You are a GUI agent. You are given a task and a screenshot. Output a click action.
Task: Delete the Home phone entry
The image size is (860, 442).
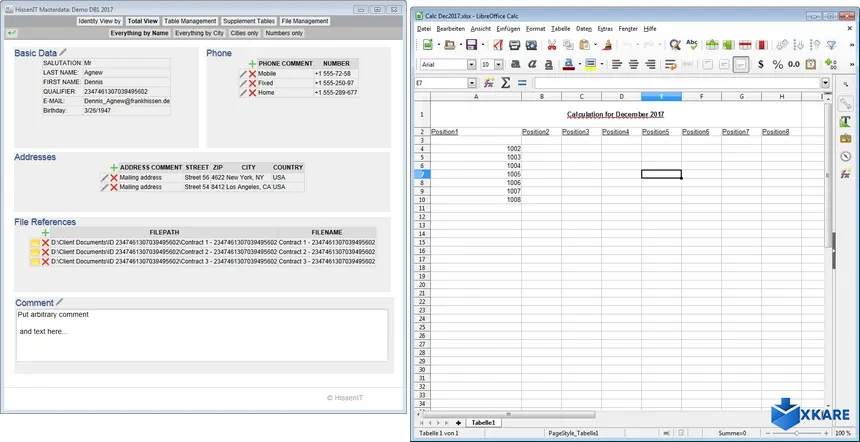click(x=252, y=93)
